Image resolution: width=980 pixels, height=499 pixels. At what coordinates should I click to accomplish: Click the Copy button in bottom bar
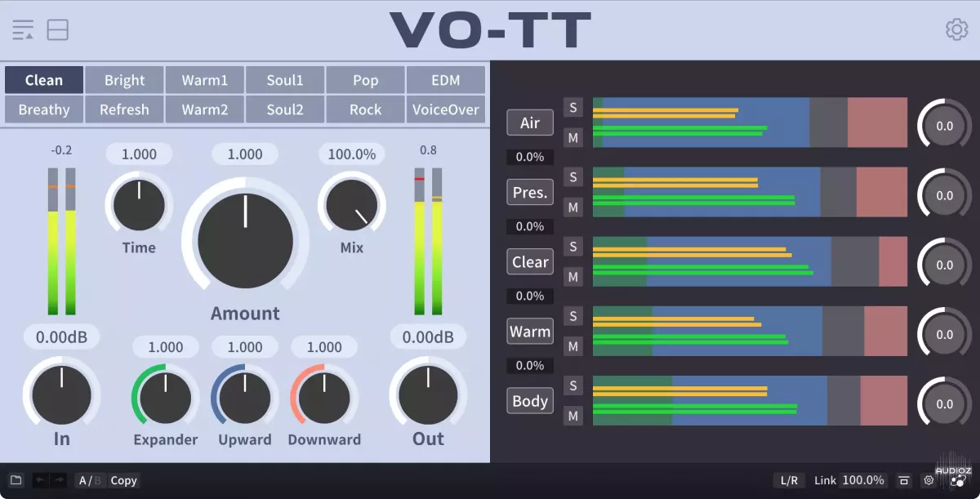click(x=124, y=480)
